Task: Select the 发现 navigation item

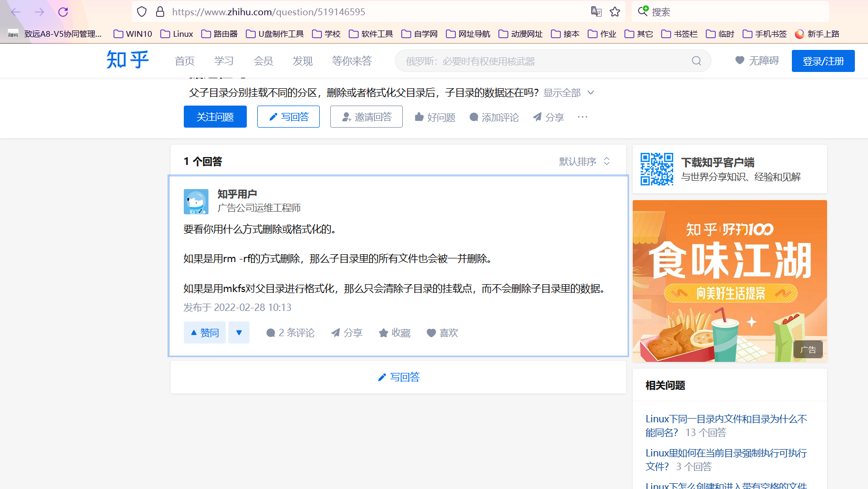Action: point(302,60)
